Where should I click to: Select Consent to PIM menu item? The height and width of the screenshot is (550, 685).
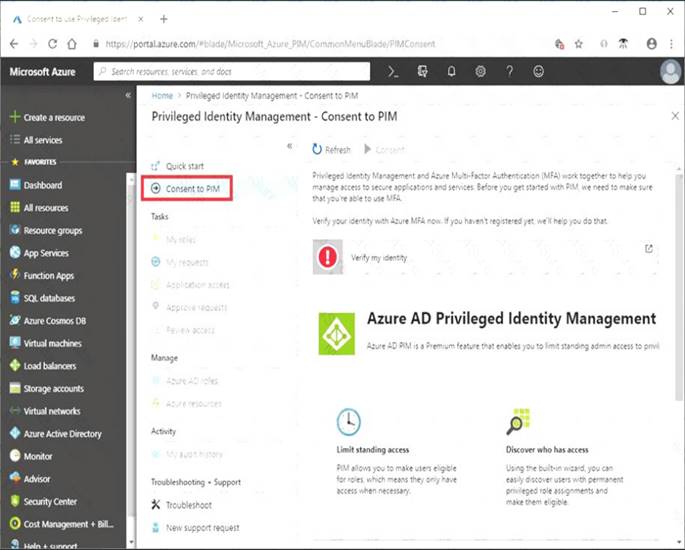coord(192,189)
